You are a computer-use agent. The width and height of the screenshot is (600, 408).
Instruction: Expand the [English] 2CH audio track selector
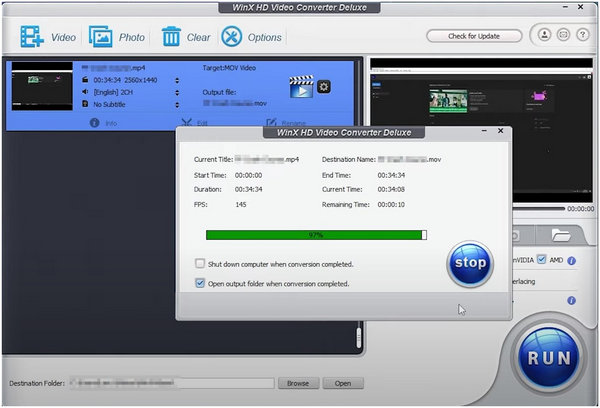pyautogui.click(x=177, y=93)
